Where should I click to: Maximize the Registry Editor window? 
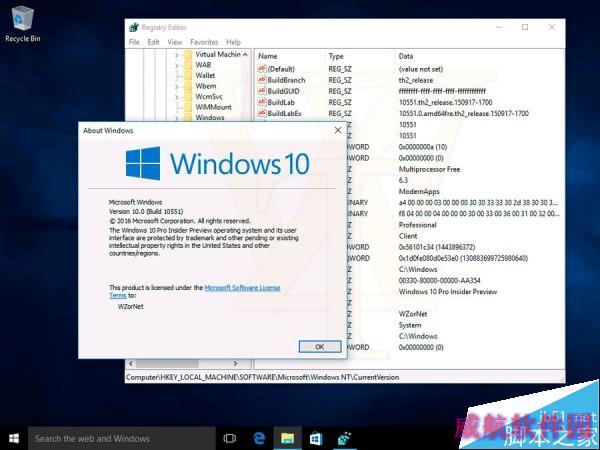[525, 27]
